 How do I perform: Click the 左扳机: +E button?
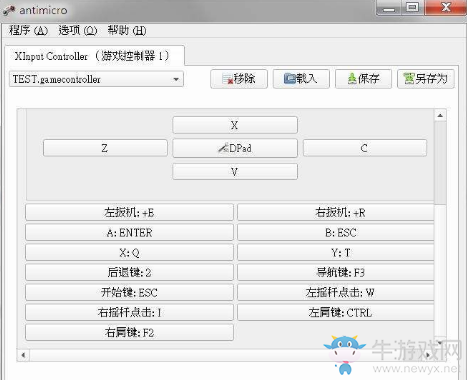pos(129,212)
